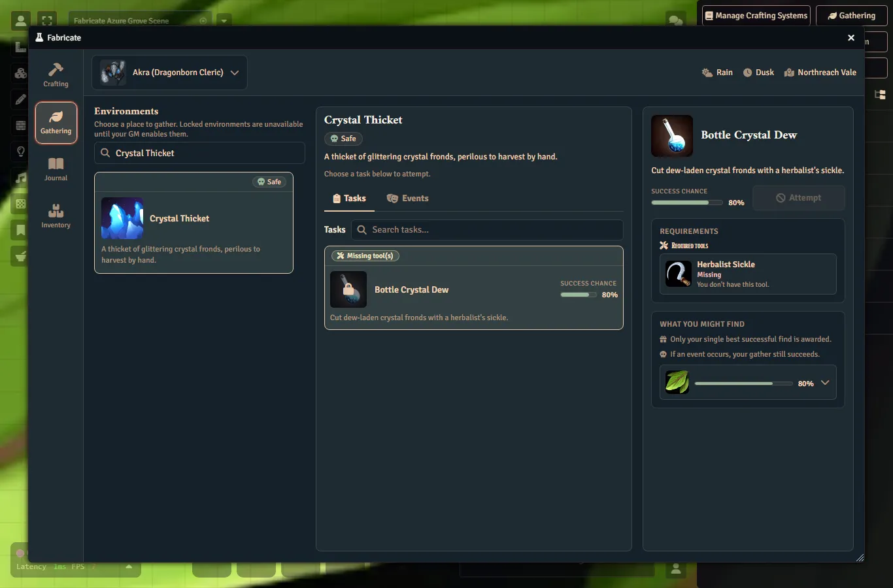This screenshot has width=893, height=588.
Task: Focus the Search tasks input field
Action: pos(487,230)
